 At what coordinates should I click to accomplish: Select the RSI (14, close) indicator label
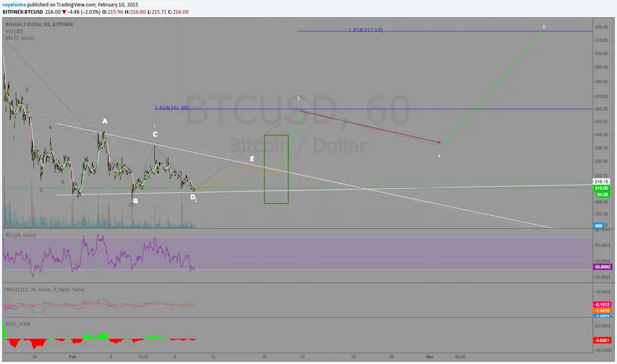pos(21,236)
